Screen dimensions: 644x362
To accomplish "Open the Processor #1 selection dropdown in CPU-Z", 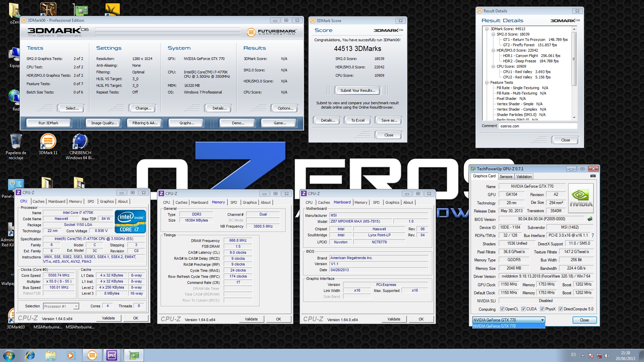I will pyautogui.click(x=61, y=306).
